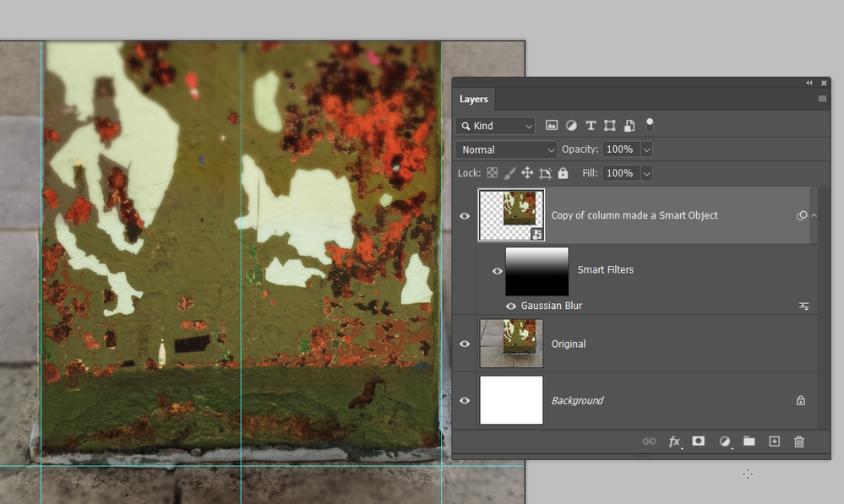Switch to the Layers tab
This screenshot has height=504, width=844.
pos(474,99)
